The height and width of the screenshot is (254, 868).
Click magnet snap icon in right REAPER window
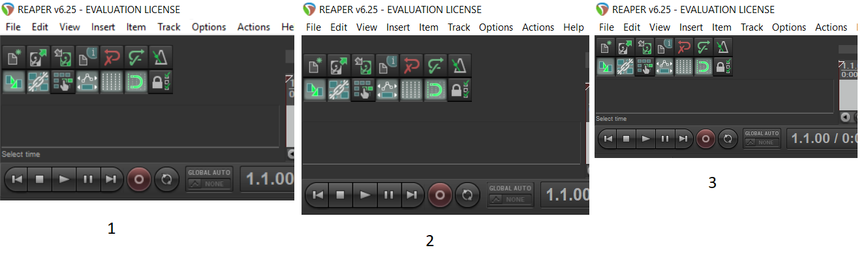click(703, 66)
